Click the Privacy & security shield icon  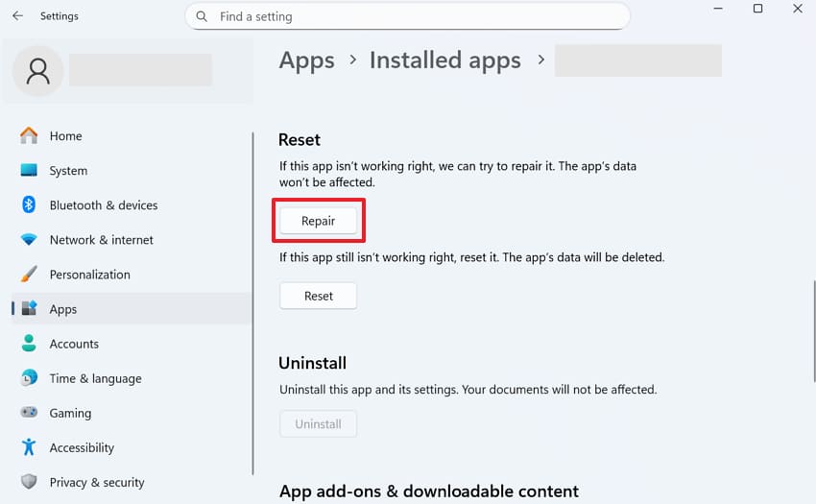[x=29, y=482]
